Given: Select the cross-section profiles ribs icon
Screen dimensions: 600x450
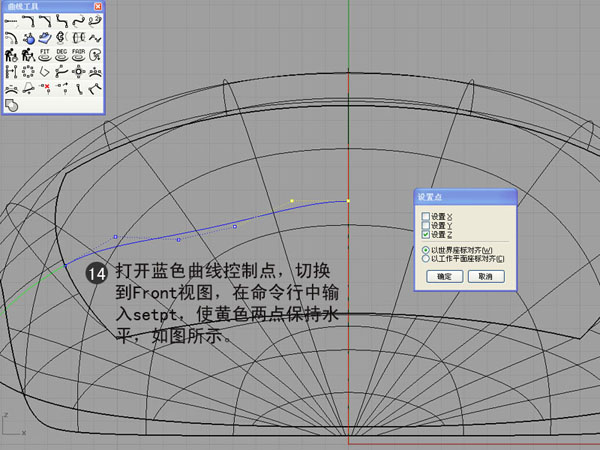Looking at the screenshot, I should pyautogui.click(x=78, y=38).
